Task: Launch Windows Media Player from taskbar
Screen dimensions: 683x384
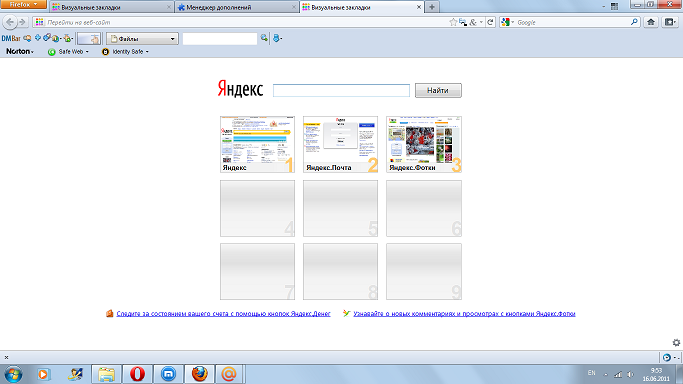Action: (44, 374)
